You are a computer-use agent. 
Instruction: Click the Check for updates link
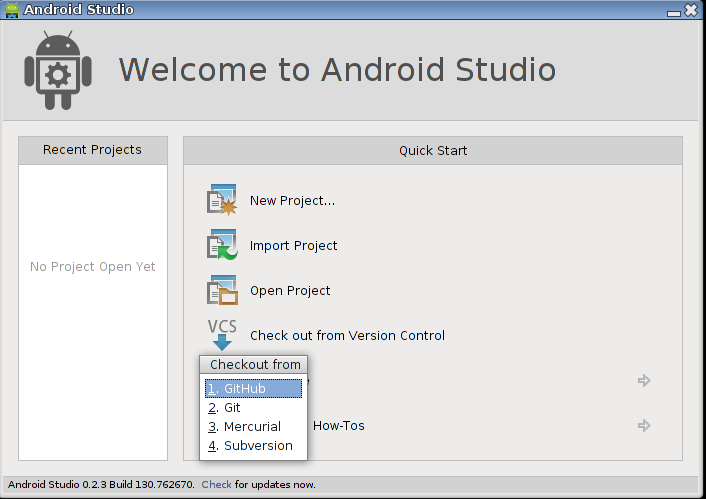click(216, 485)
